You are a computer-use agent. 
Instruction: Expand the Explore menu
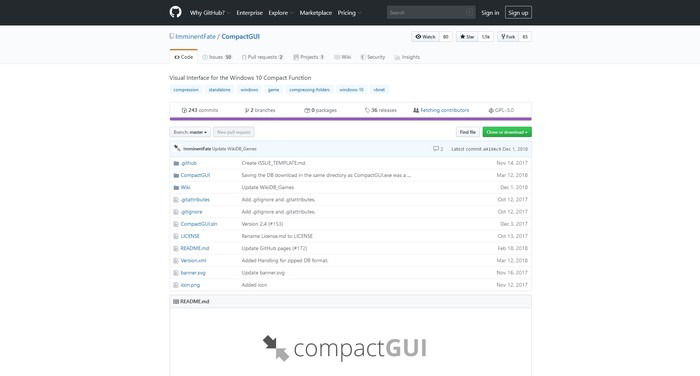click(x=280, y=13)
